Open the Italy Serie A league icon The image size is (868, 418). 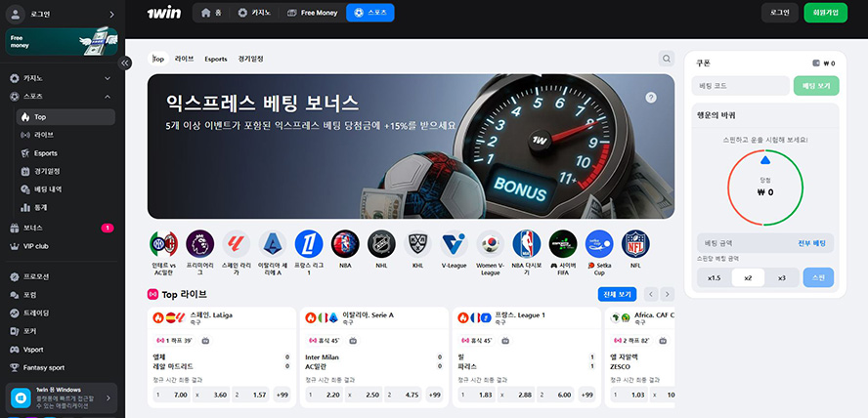coord(273,244)
